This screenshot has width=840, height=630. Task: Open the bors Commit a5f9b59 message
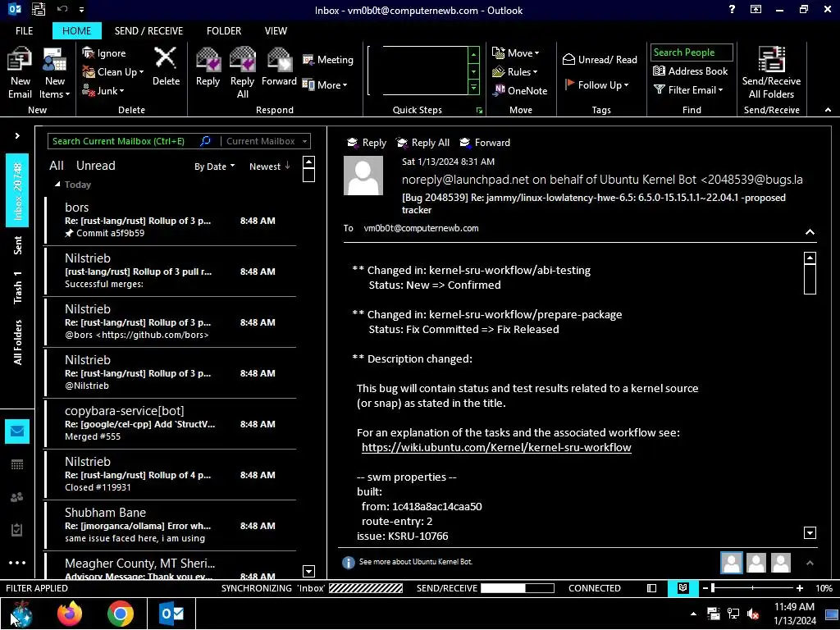[171, 220]
